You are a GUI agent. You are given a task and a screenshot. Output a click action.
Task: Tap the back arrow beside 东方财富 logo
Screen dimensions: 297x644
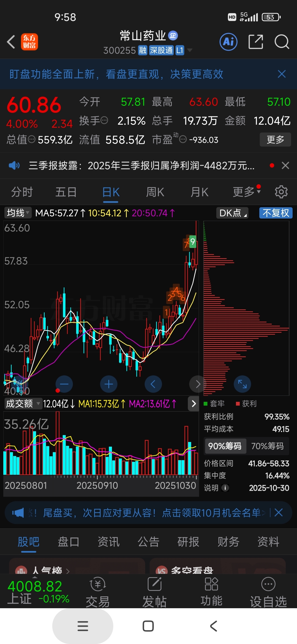[11, 42]
